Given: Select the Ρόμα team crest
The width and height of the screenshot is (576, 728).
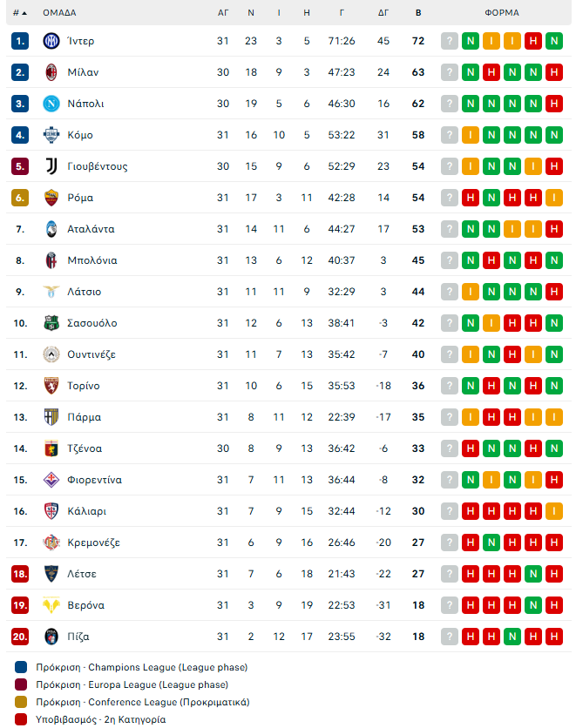Looking at the screenshot, I should pyautogui.click(x=51, y=198).
